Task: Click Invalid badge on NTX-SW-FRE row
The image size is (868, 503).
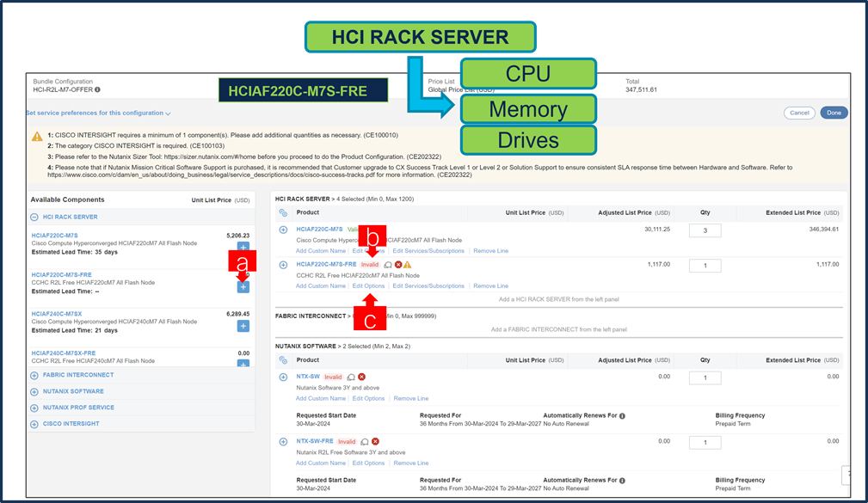Action: coord(347,442)
